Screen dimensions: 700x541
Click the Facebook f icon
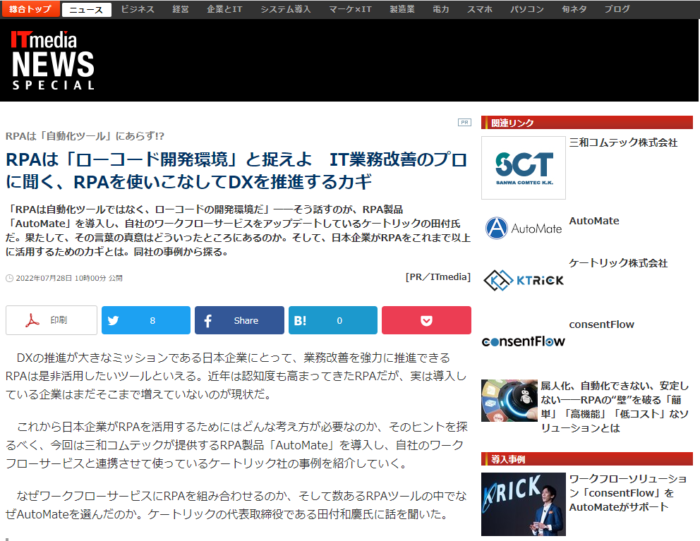pyautogui.click(x=208, y=320)
